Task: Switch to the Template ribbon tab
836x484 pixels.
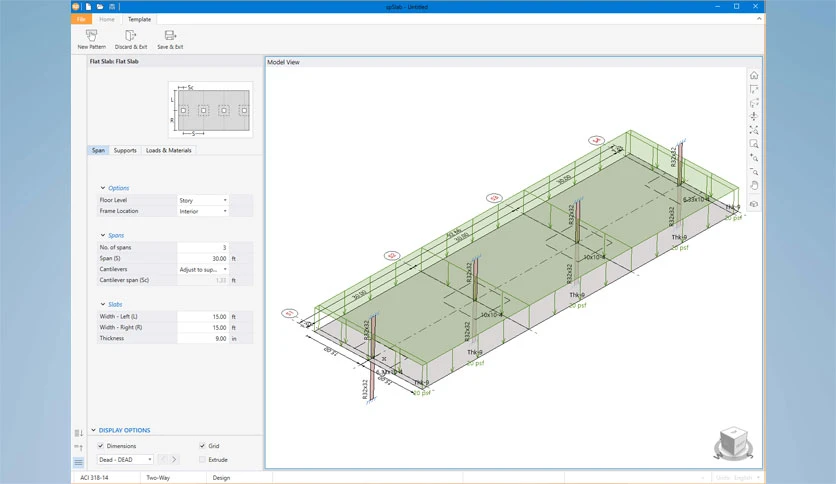Action: pos(139,19)
